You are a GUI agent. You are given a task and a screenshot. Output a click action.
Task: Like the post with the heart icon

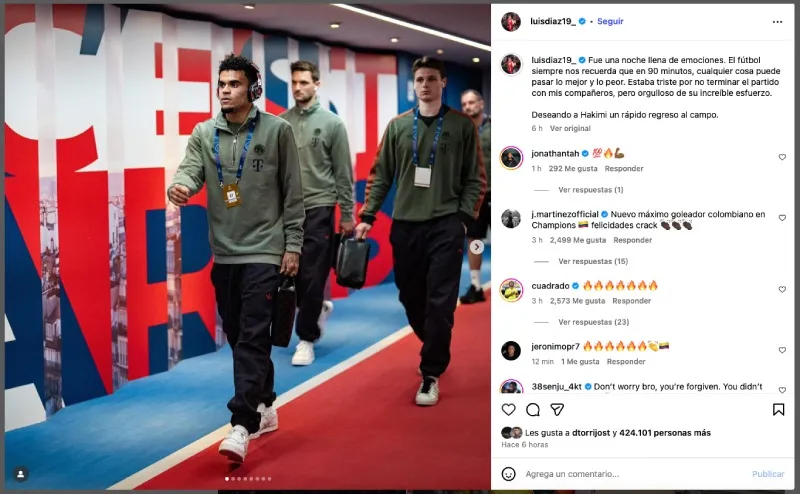pyautogui.click(x=508, y=409)
